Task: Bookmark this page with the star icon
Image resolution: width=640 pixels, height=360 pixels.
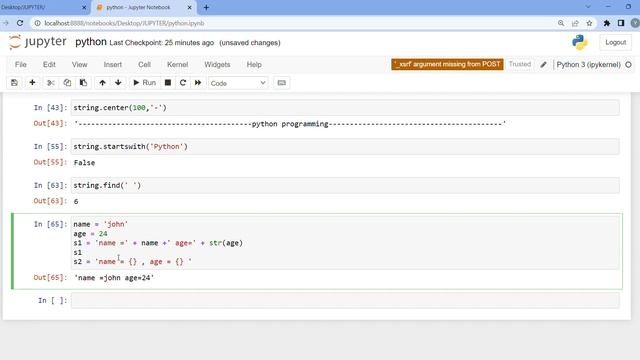Action: pyautogui.click(x=589, y=23)
